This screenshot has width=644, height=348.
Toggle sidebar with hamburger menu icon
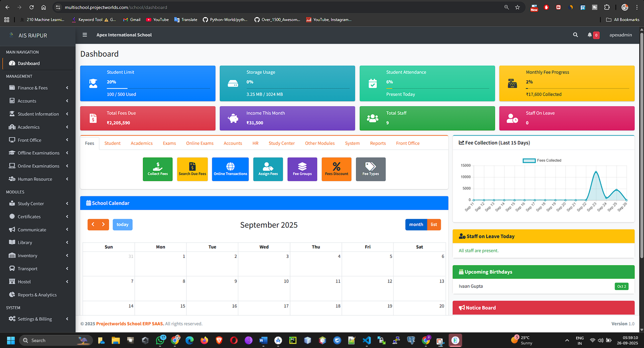85,35
